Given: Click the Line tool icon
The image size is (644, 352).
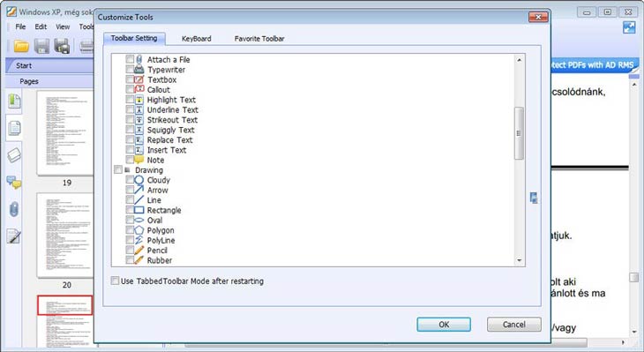Looking at the screenshot, I should click(x=139, y=200).
